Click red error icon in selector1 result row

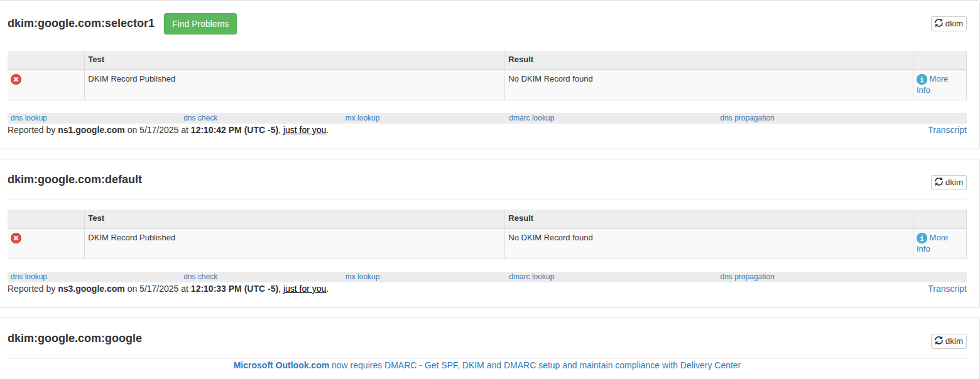pos(16,79)
